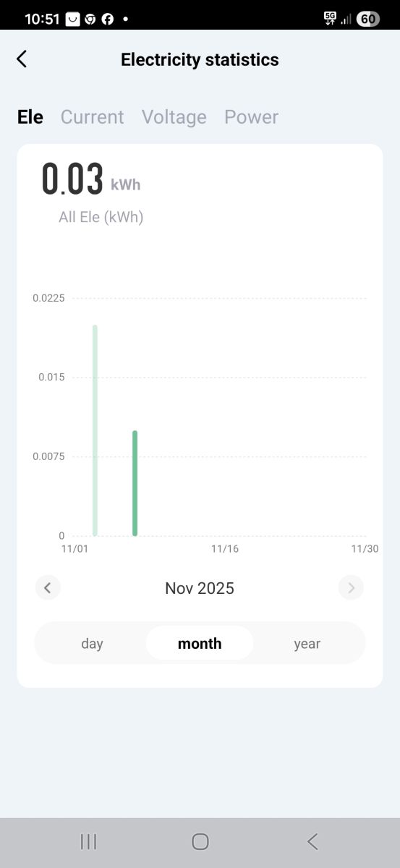Switch to the Current tab

coord(92,117)
